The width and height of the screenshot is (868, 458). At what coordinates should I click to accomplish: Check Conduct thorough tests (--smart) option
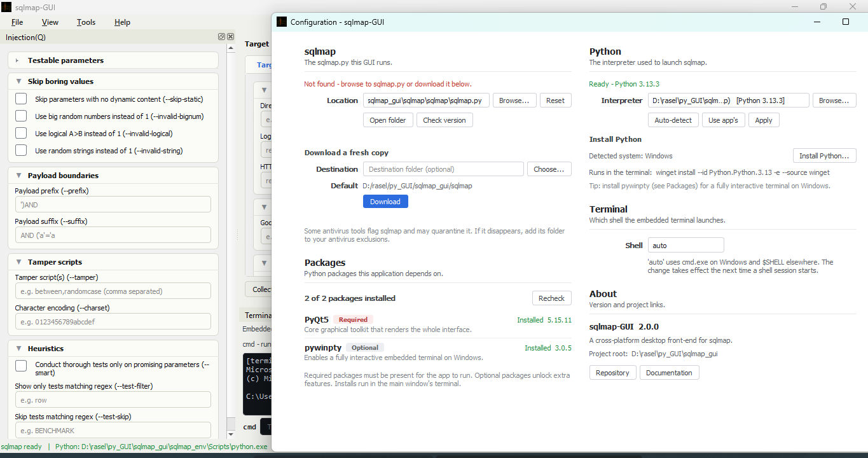click(21, 366)
